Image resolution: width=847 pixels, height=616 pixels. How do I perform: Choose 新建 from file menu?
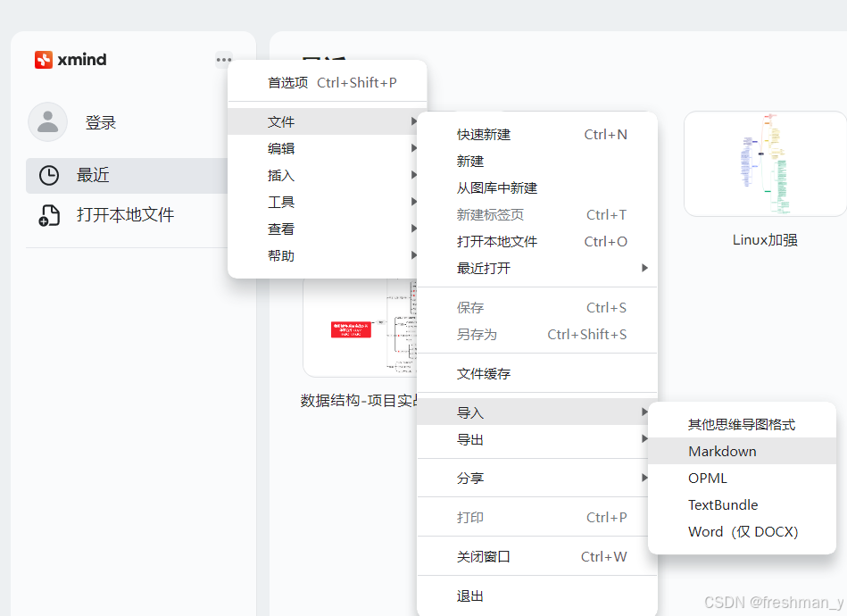pyautogui.click(x=537, y=161)
